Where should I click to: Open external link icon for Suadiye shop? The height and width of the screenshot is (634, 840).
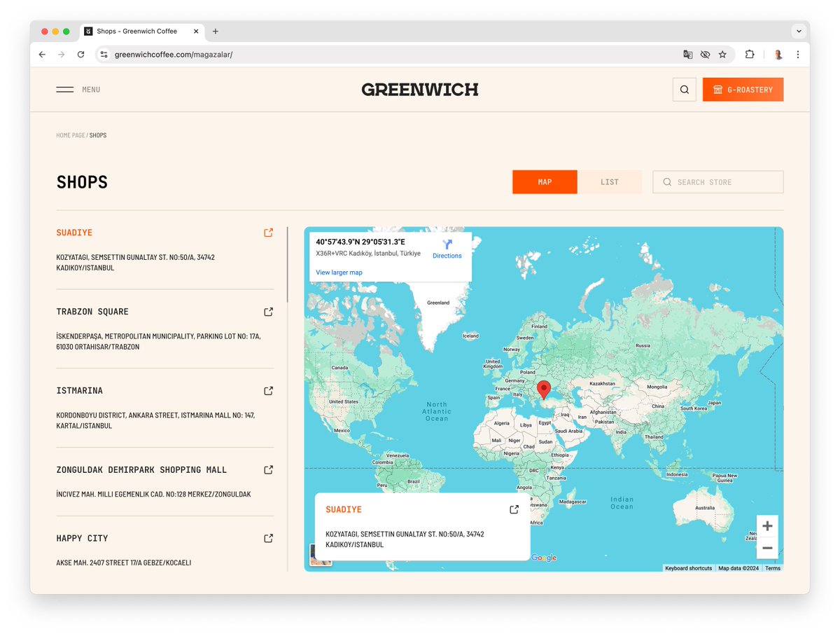click(x=268, y=233)
